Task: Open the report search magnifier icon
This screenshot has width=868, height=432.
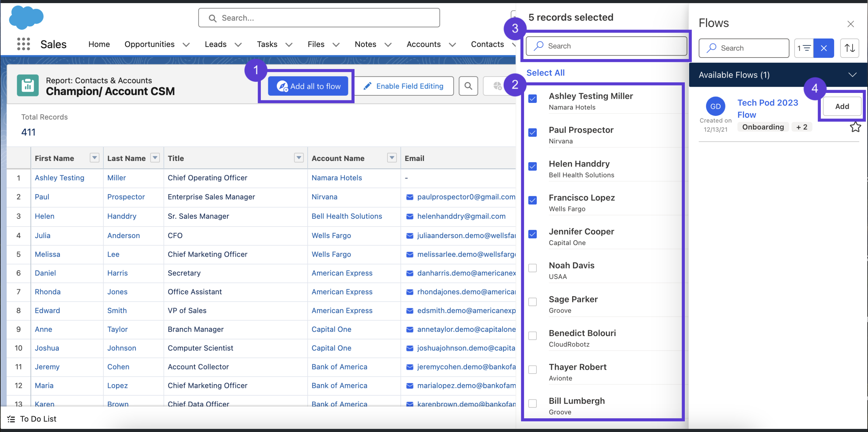Action: [468, 86]
